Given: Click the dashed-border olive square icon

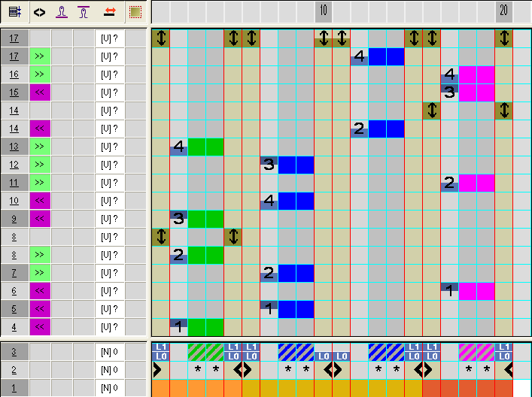Looking at the screenshot, I should [x=135, y=12].
